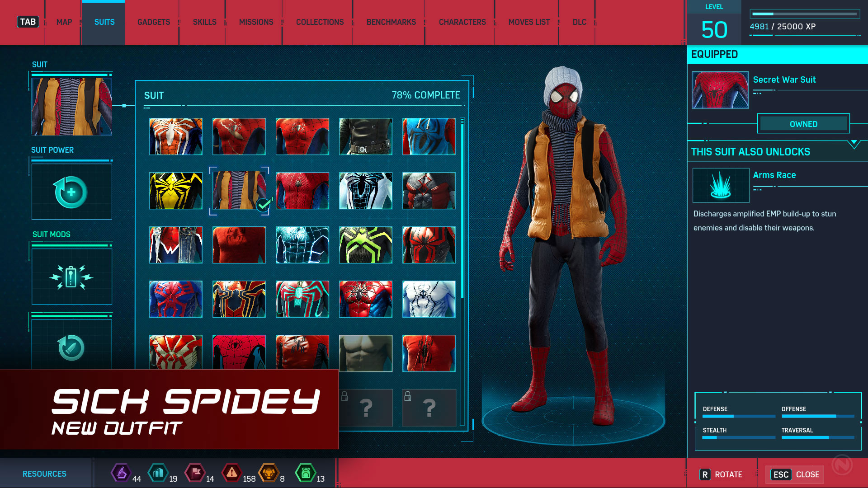Screen dimensions: 868x488
Task: Open the Suit Power heal icon slot
Action: [72, 192]
